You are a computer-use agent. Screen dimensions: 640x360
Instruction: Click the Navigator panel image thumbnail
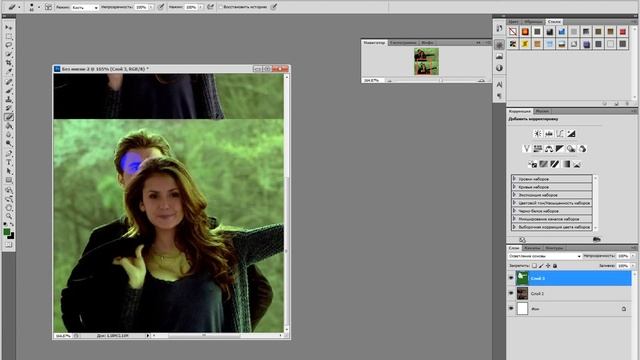tap(427, 61)
